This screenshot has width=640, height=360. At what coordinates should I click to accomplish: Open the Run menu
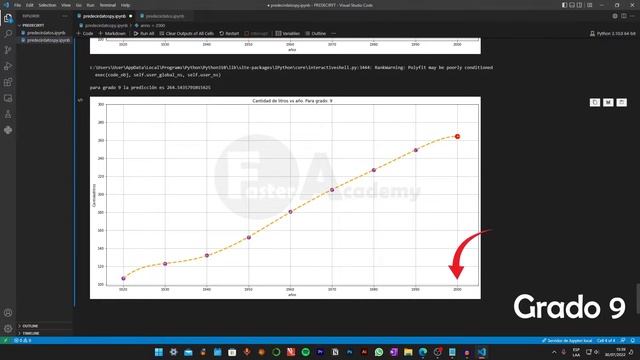(x=91, y=5)
